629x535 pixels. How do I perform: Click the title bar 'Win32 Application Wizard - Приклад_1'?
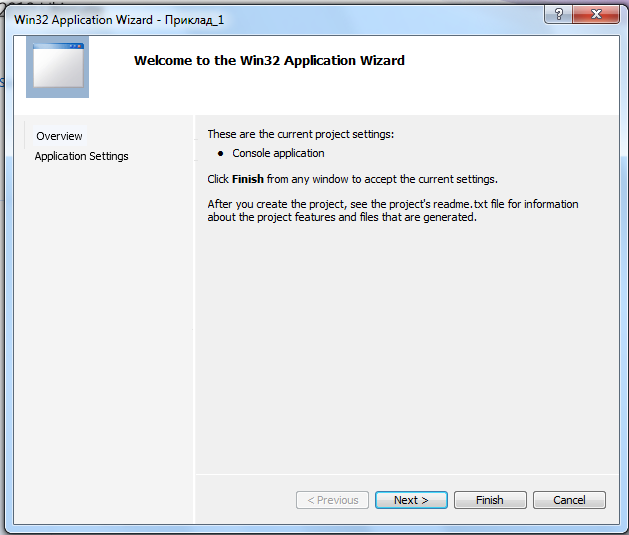coord(119,20)
